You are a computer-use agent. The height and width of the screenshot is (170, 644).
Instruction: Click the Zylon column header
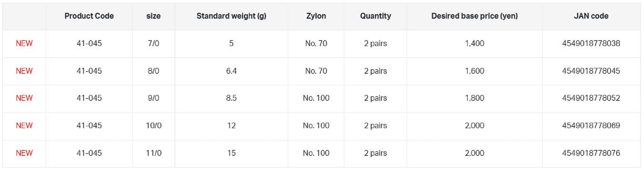(316, 16)
